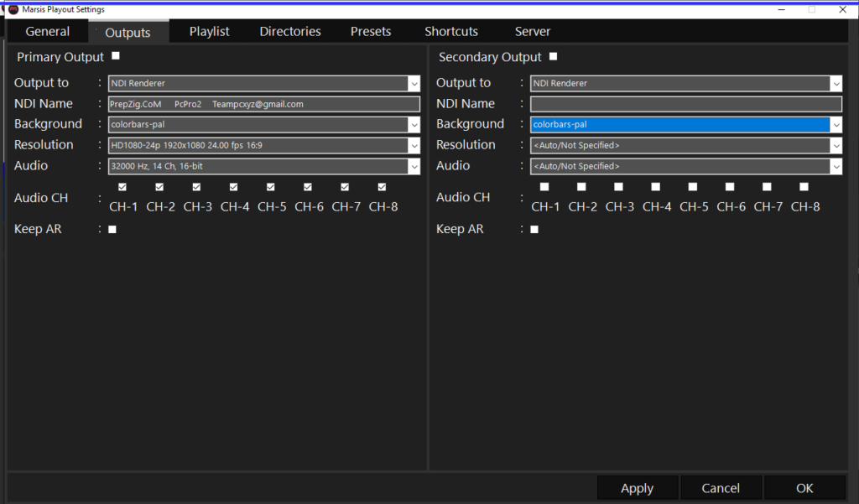Viewport: 859px width, 504px height.
Task: Select the Outputs tab
Action: tap(128, 33)
